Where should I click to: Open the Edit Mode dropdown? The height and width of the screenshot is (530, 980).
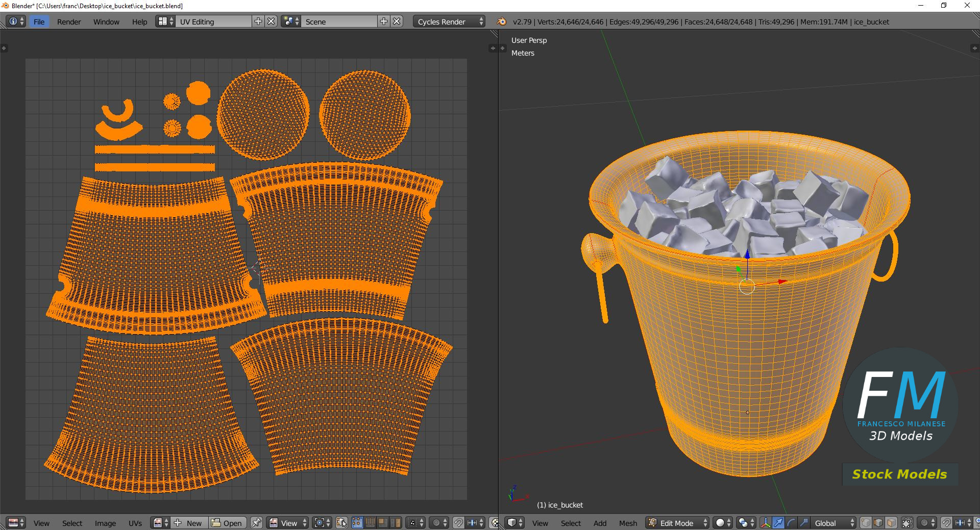click(x=678, y=523)
